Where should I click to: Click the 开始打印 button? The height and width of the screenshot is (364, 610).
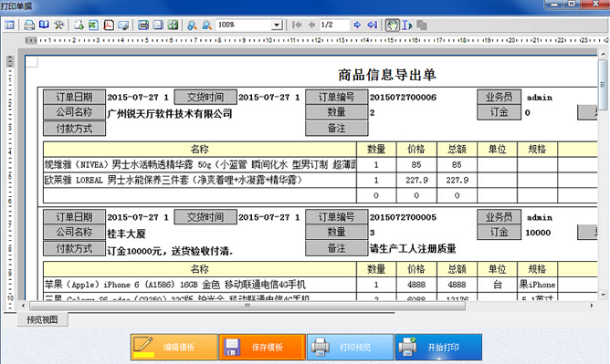[438, 347]
